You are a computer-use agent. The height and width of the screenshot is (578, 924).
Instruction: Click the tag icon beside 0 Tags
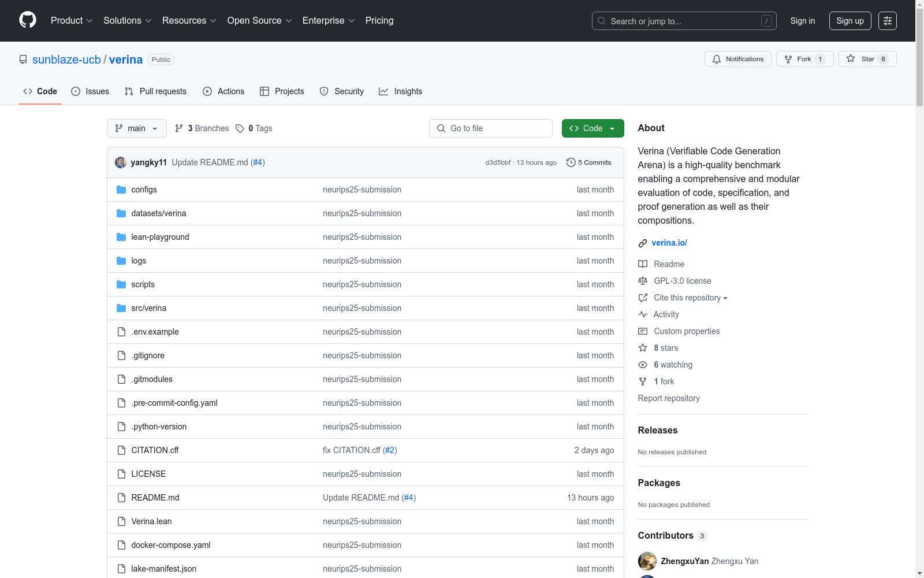point(240,128)
